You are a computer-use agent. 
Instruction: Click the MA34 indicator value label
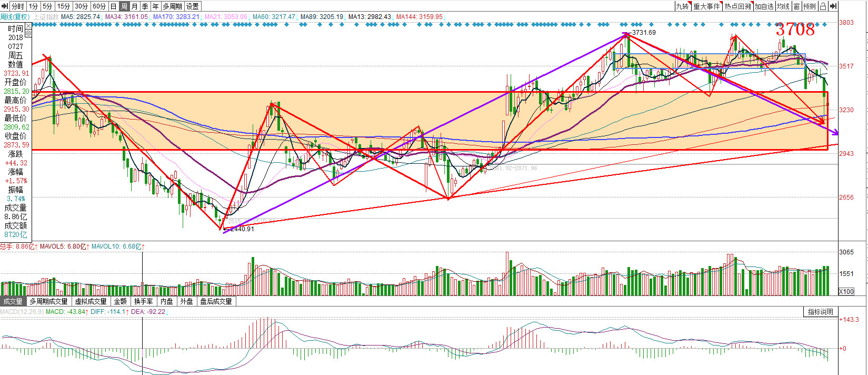pos(126,17)
